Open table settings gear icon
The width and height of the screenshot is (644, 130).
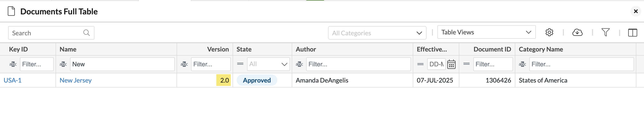point(549,32)
